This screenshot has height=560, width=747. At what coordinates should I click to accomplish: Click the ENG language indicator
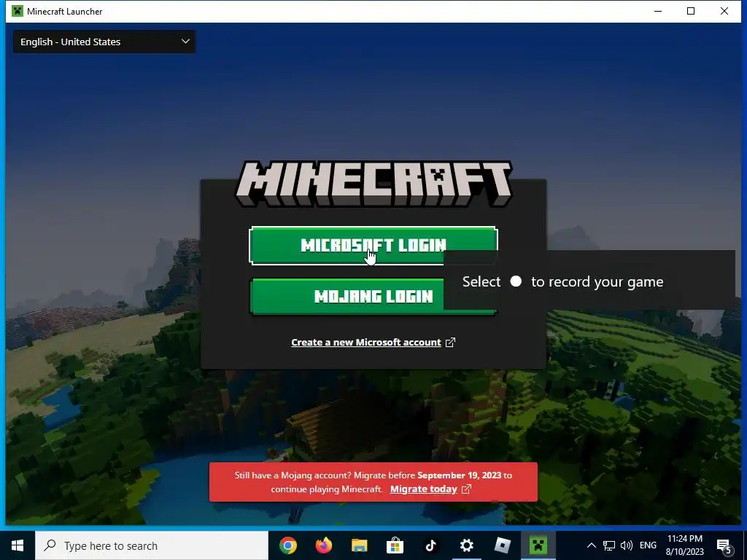click(x=648, y=545)
